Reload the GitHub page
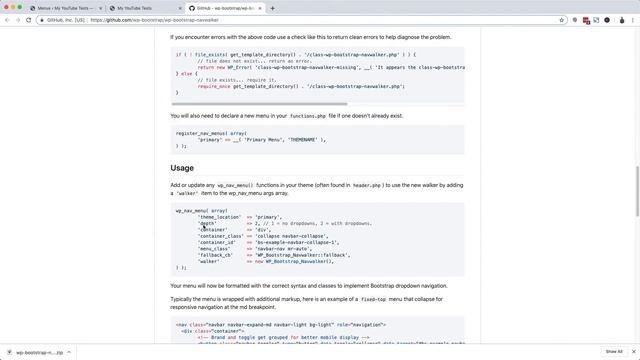640x360 pixels. click(29, 20)
